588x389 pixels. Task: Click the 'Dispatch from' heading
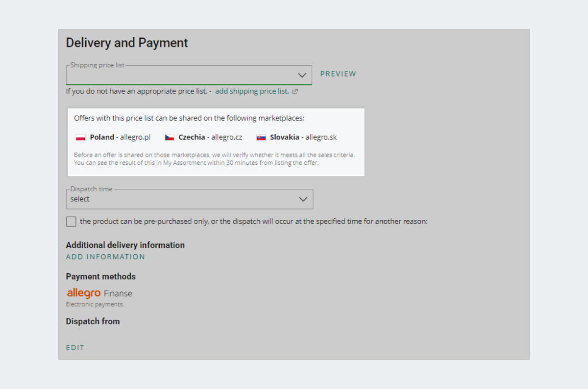click(x=93, y=322)
